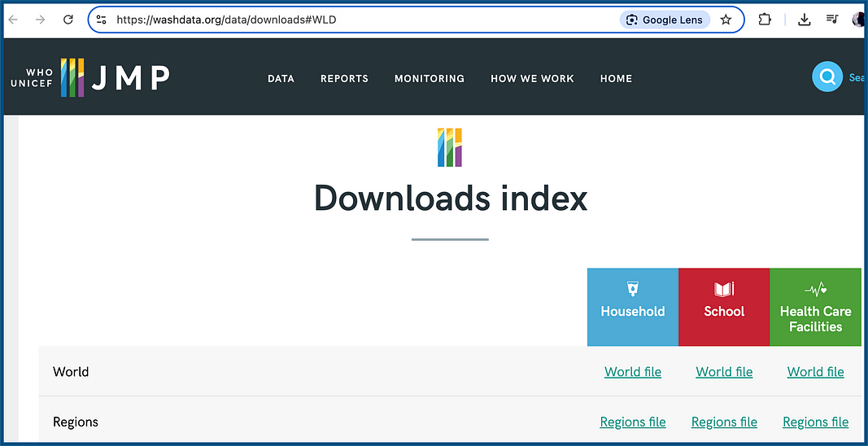Open the media control icon
This screenshot has height=446, width=868.
click(x=832, y=20)
